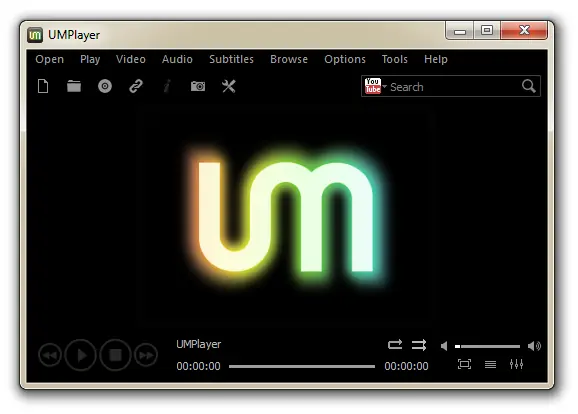The image size is (578, 414).
Task: Open the Audio menu
Action: pos(177,59)
